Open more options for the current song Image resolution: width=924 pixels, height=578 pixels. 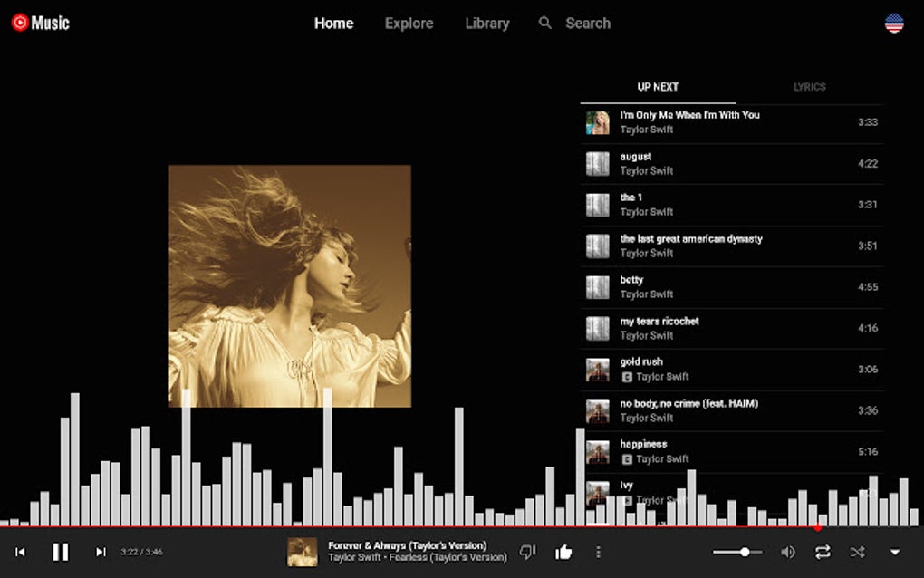pyautogui.click(x=597, y=551)
